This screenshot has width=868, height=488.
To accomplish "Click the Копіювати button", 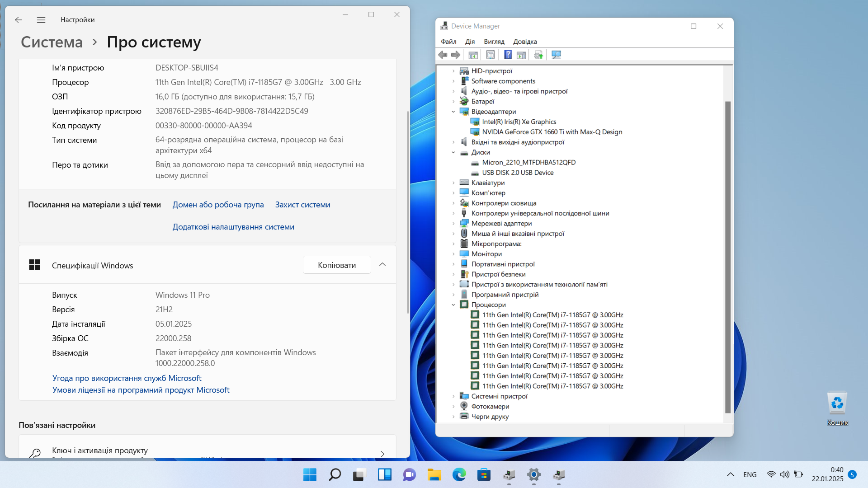I will pos(337,265).
